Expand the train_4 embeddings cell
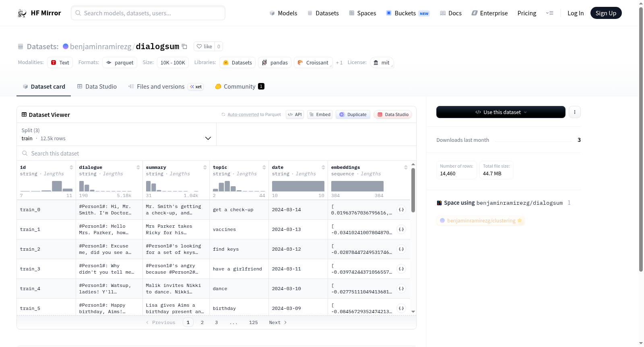The width and height of the screenshot is (644, 347). click(401, 289)
